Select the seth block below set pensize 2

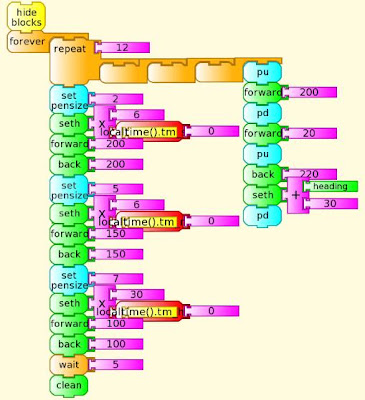coord(69,124)
